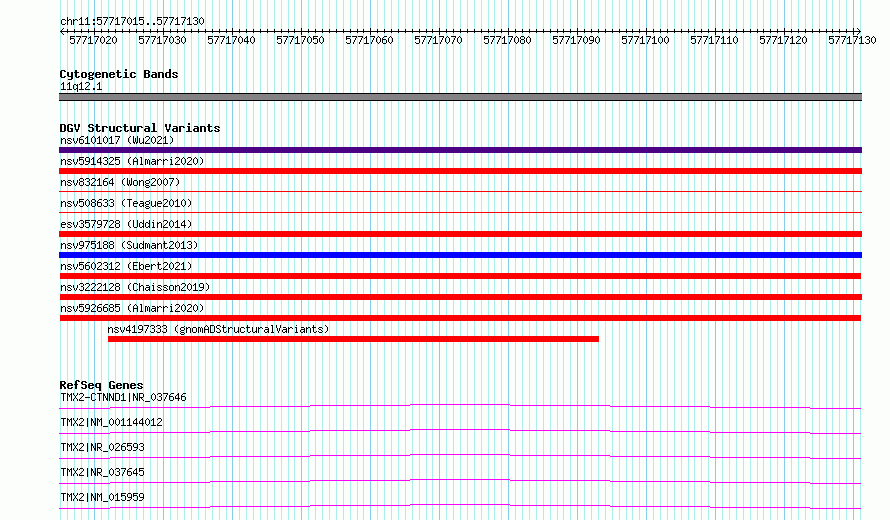Click the magenta TMX2 NM_015959 intron line
The width and height of the screenshot is (890, 520).
[x=460, y=506]
